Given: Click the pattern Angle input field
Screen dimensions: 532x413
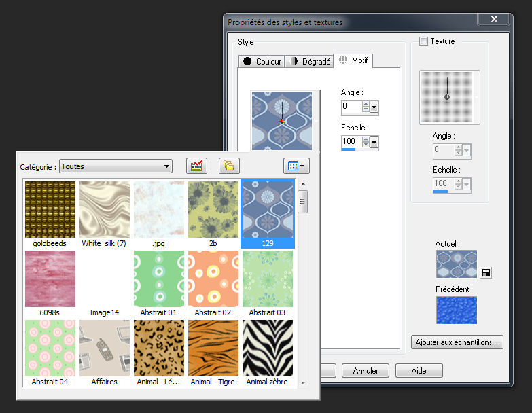Looking at the screenshot, I should (351, 107).
